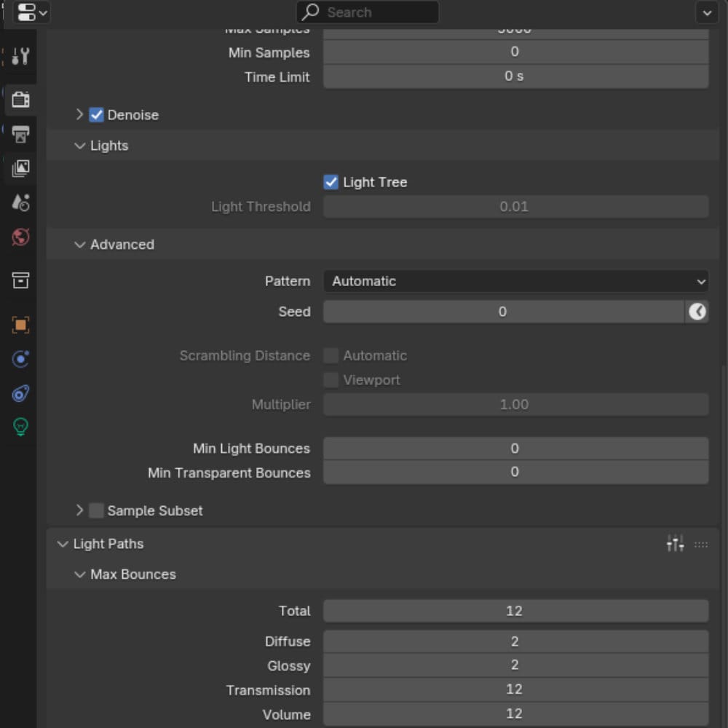Screen dimensions: 728x728
Task: Open World properties globe icon
Action: click(x=20, y=237)
